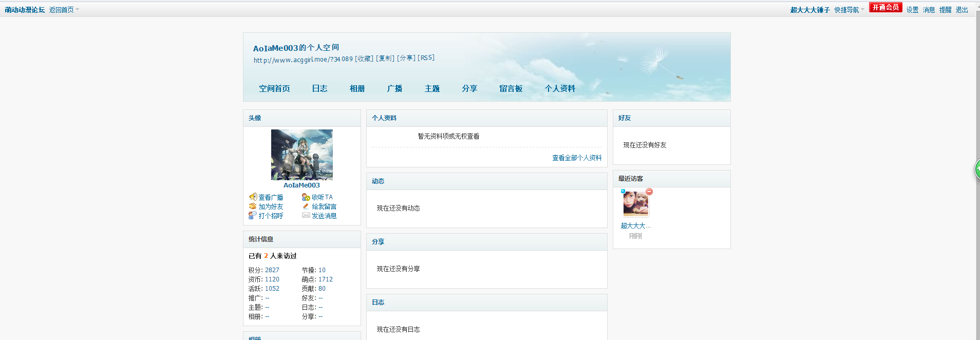Click the [收藏] link under space title
The width and height of the screenshot is (980, 340).
pyautogui.click(x=364, y=59)
